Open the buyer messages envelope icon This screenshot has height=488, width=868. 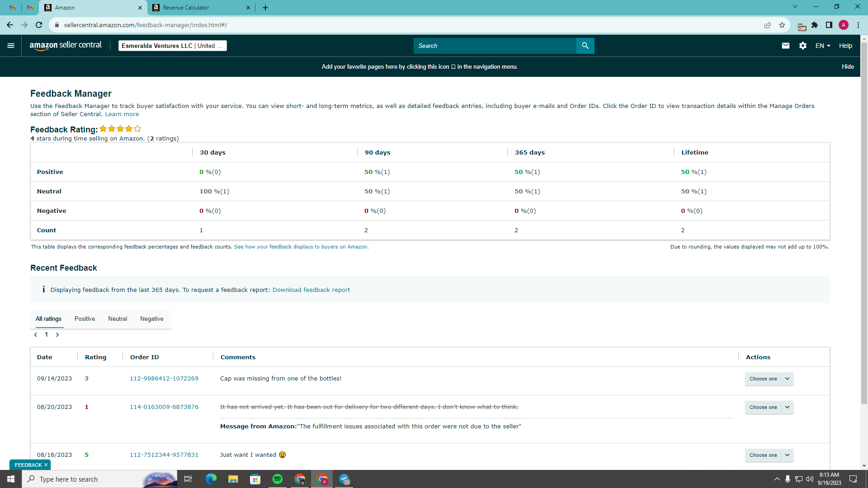point(786,46)
